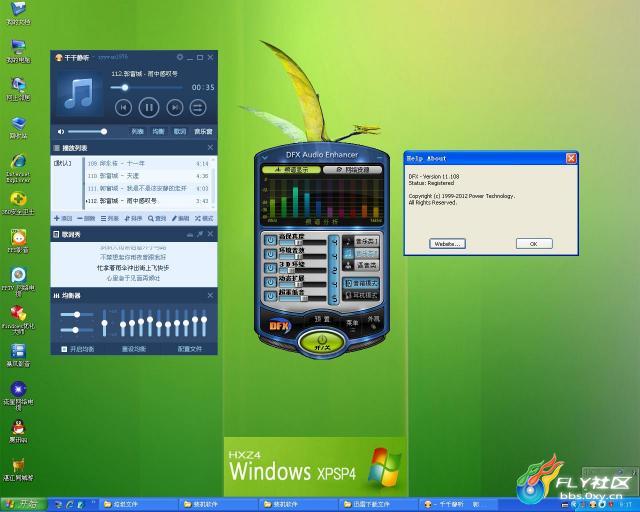
Task: Click the album art music note thumbnail
Action: pyautogui.click(x=80, y=94)
